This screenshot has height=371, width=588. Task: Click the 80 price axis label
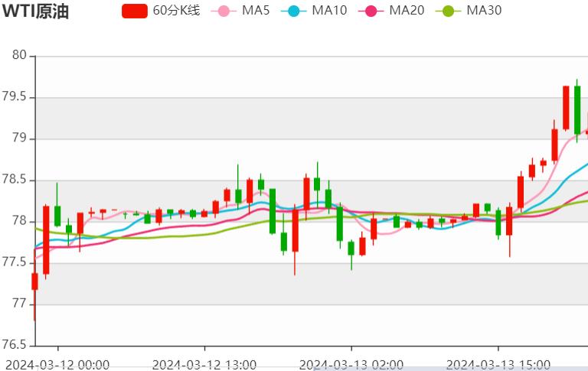pos(19,56)
